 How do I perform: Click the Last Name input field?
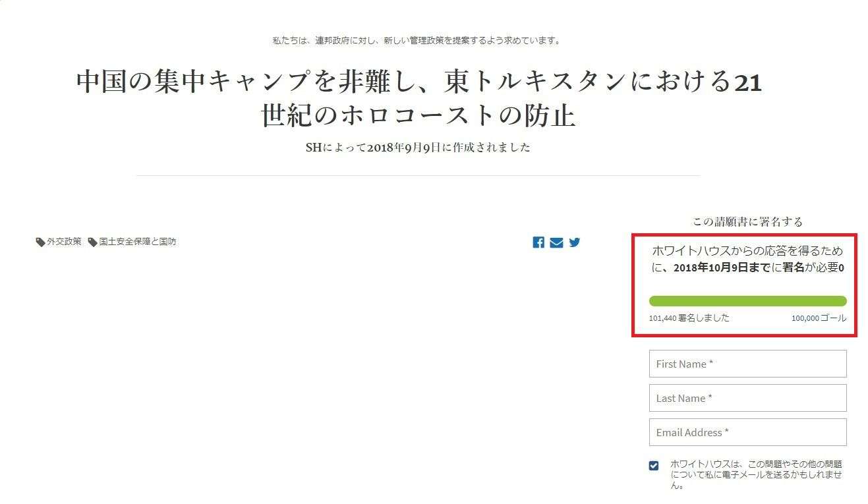[747, 398]
